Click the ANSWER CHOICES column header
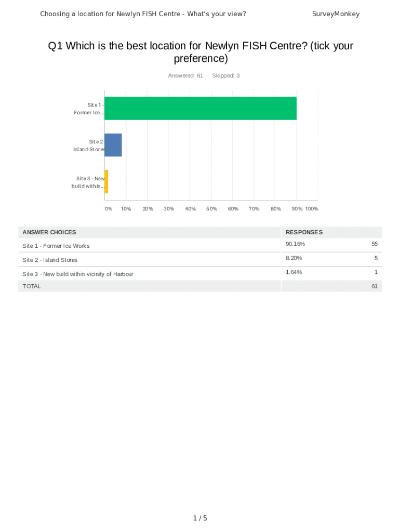This screenshot has width=400, height=532. (x=49, y=232)
